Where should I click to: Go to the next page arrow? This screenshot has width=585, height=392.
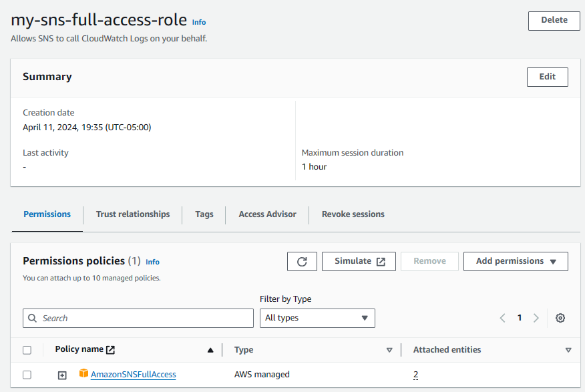click(x=536, y=318)
